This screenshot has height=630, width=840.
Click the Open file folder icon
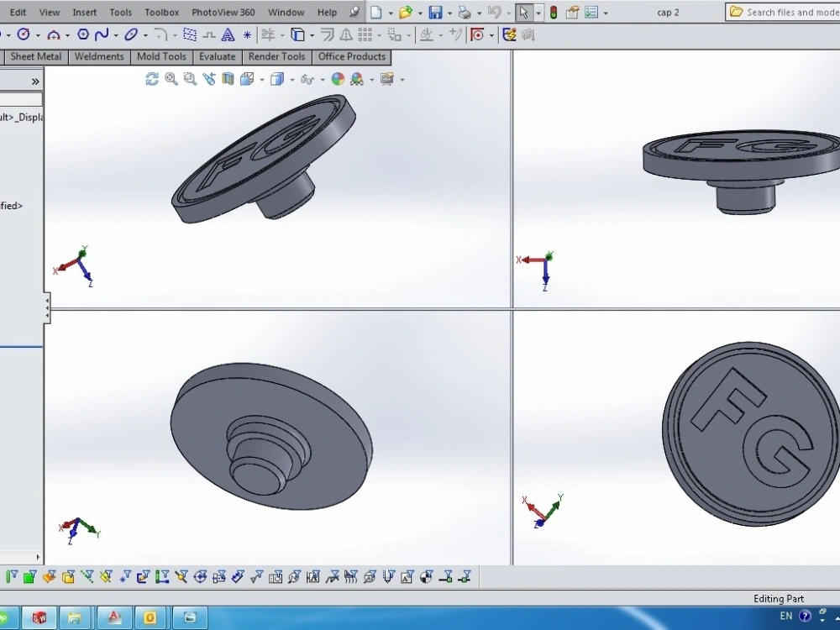[406, 13]
